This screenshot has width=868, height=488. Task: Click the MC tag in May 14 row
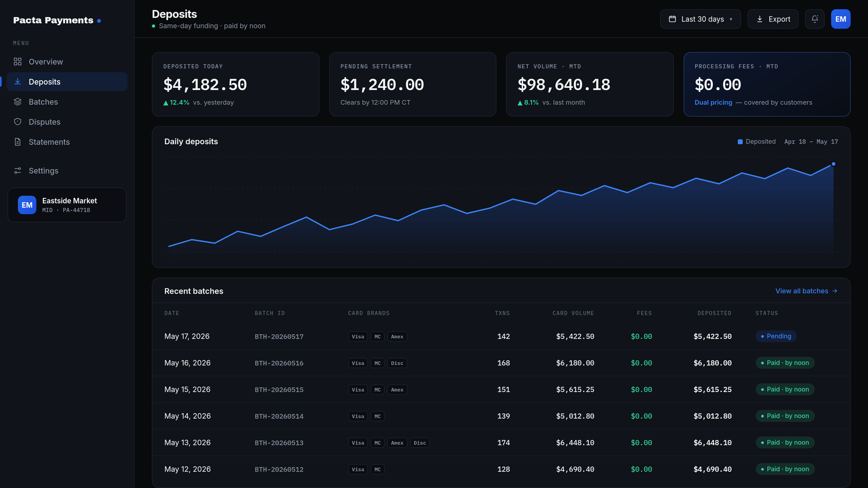[x=378, y=416]
